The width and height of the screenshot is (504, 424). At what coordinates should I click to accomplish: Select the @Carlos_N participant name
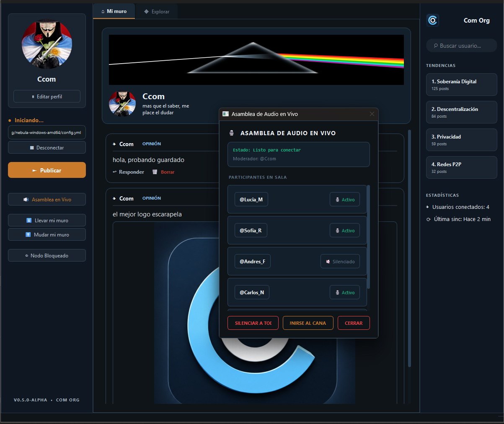pos(252,293)
